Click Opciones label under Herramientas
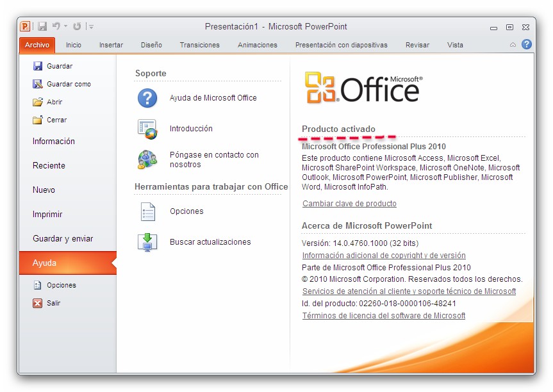The width and height of the screenshot is (553, 392). point(186,211)
